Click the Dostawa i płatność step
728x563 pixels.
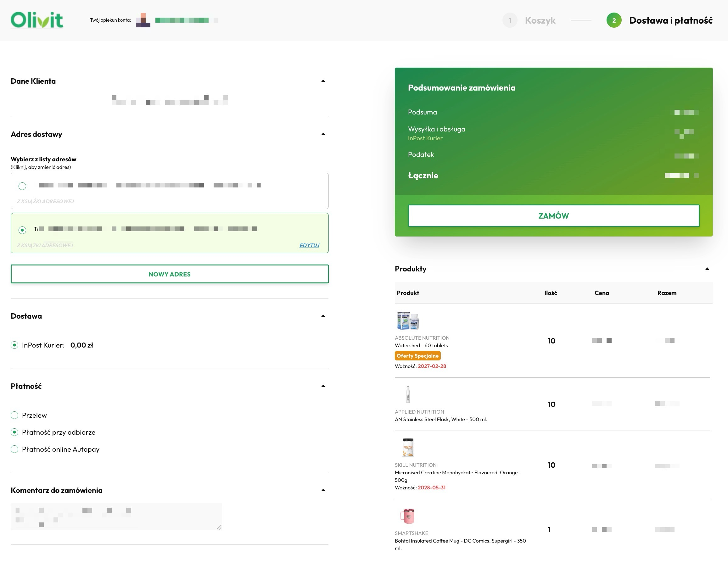[x=670, y=20]
